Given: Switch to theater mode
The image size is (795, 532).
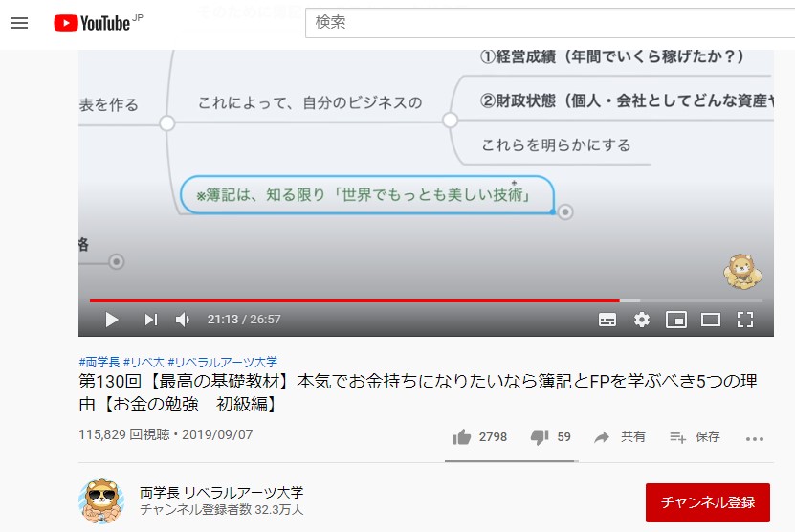Looking at the screenshot, I should (x=711, y=320).
